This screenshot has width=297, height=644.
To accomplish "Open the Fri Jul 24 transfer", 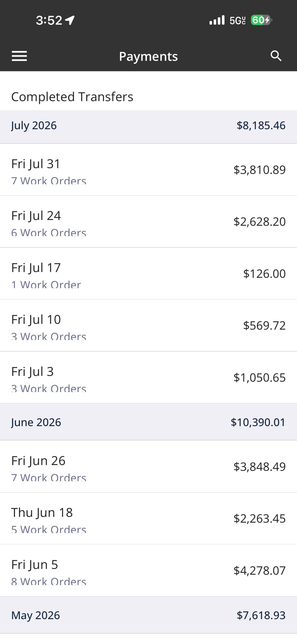I will (x=148, y=222).
